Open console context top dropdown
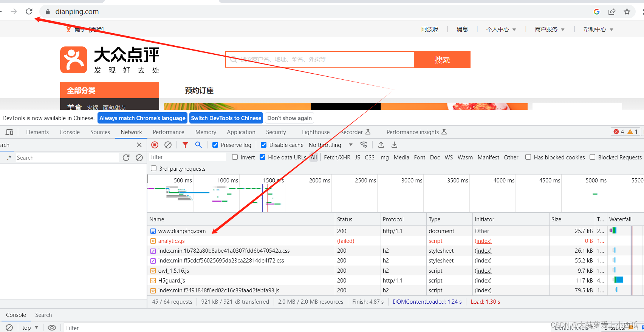 point(30,327)
